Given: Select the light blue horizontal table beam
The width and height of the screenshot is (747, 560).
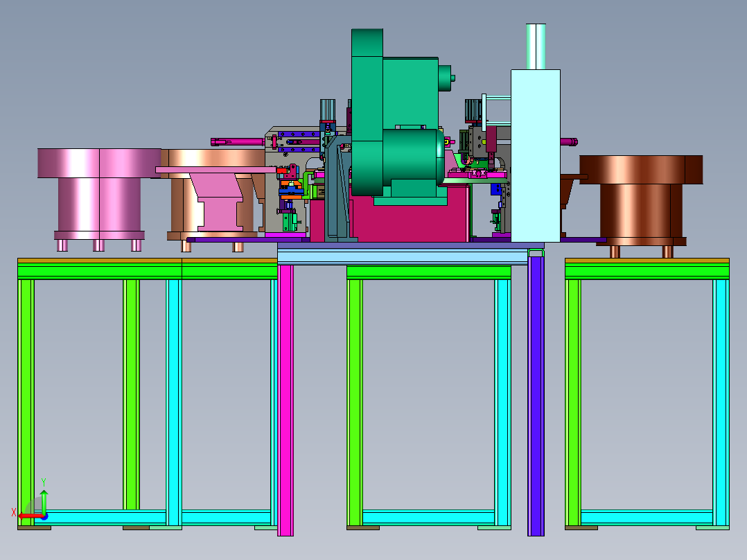Looking at the screenshot, I should 403,257.
